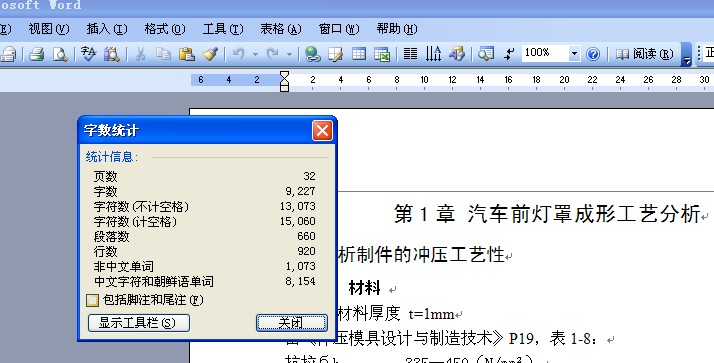This screenshot has height=363, width=714.
Task: Open the 视图(V) menu
Action: (49, 29)
